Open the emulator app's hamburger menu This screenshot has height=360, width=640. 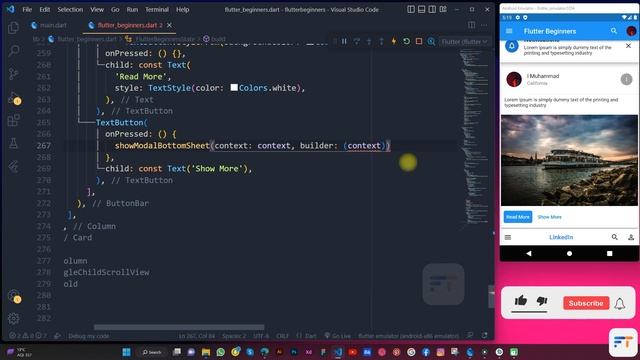(x=509, y=31)
